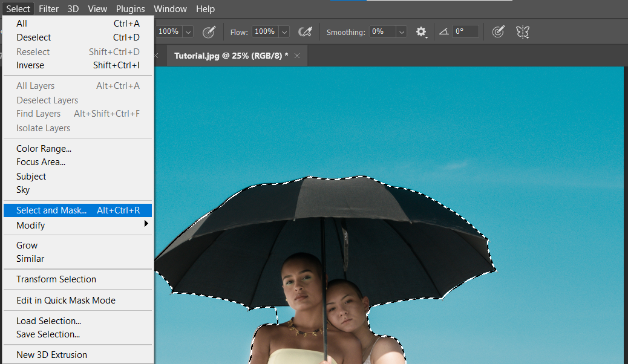Open the Filter menu
Viewport: 628px width, 364px height.
click(x=48, y=8)
